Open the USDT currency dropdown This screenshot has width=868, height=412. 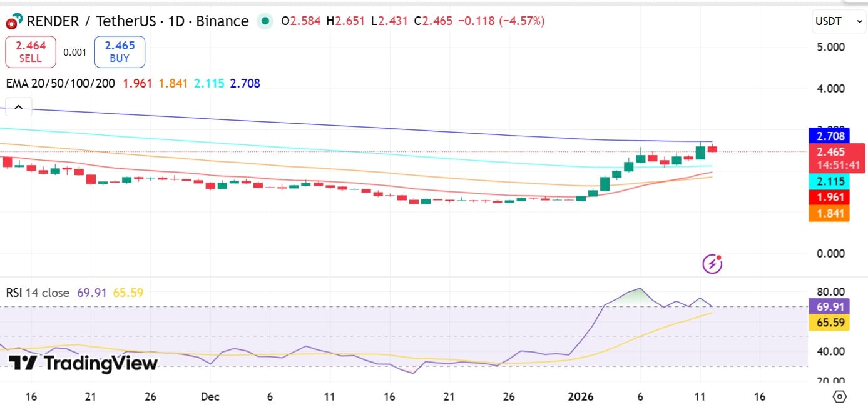tap(838, 22)
